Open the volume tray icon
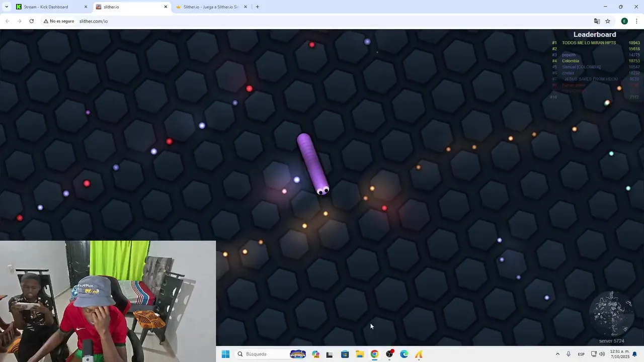Viewport: 644px width, 362px height. click(602, 354)
